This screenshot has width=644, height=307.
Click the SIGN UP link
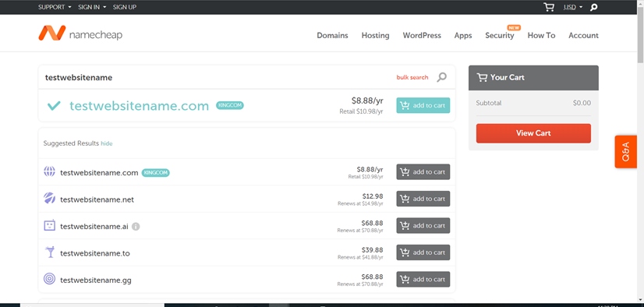(125, 7)
